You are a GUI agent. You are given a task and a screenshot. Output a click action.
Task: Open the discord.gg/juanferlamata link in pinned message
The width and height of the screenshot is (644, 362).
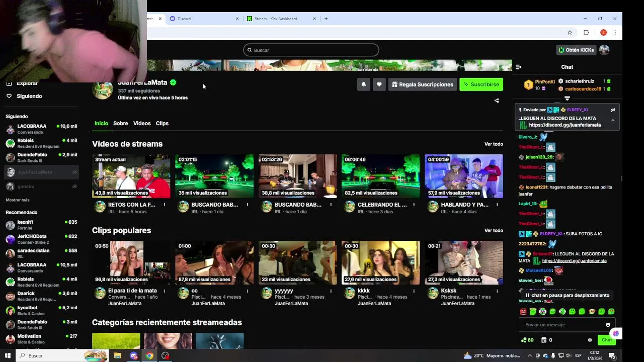coord(565,125)
